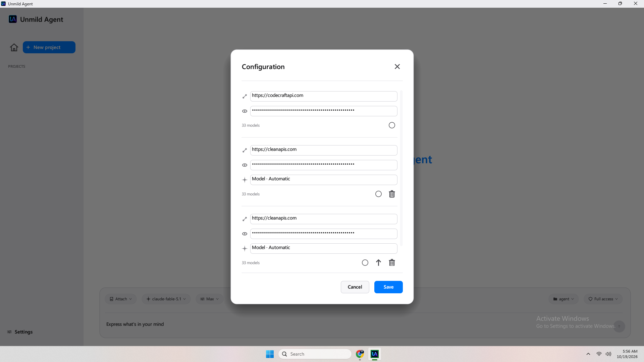Close the Configuration dialog with the X
This screenshot has height=362, width=644.
[x=397, y=67]
